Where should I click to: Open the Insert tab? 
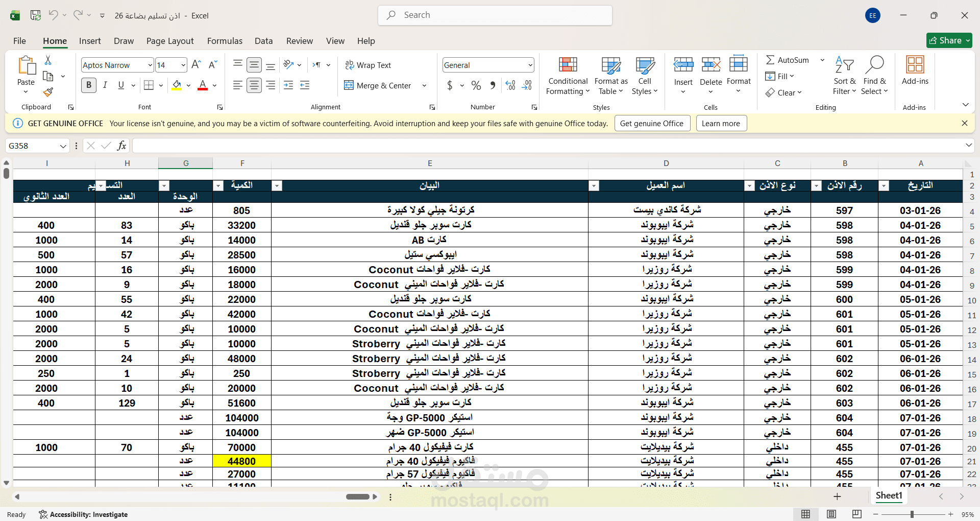pos(90,41)
